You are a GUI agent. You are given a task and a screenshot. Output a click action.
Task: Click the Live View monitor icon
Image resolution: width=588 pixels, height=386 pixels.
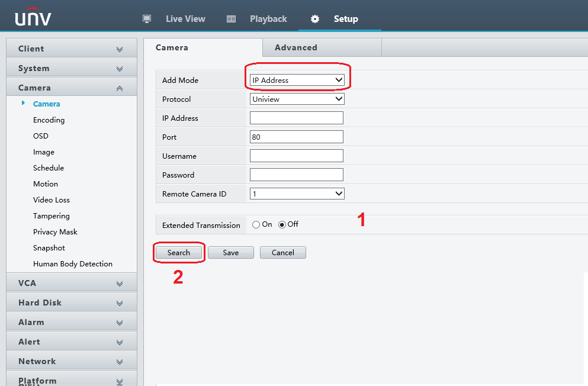(147, 19)
